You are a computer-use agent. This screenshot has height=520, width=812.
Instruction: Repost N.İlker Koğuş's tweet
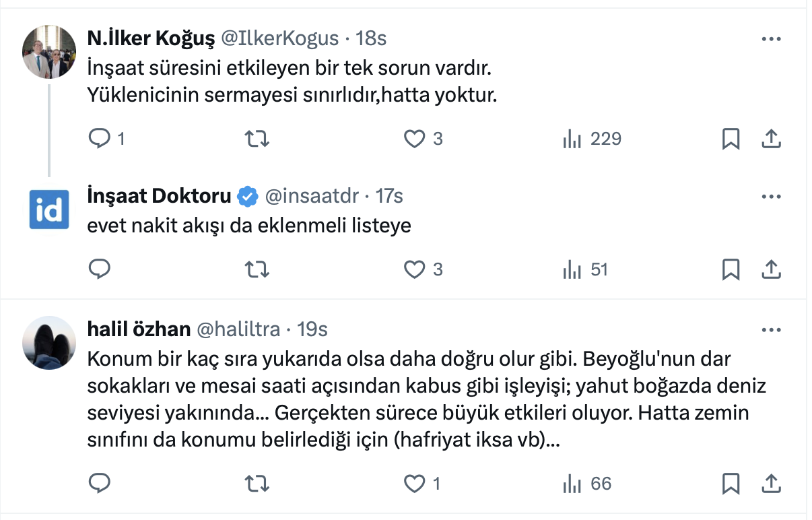coord(256,139)
